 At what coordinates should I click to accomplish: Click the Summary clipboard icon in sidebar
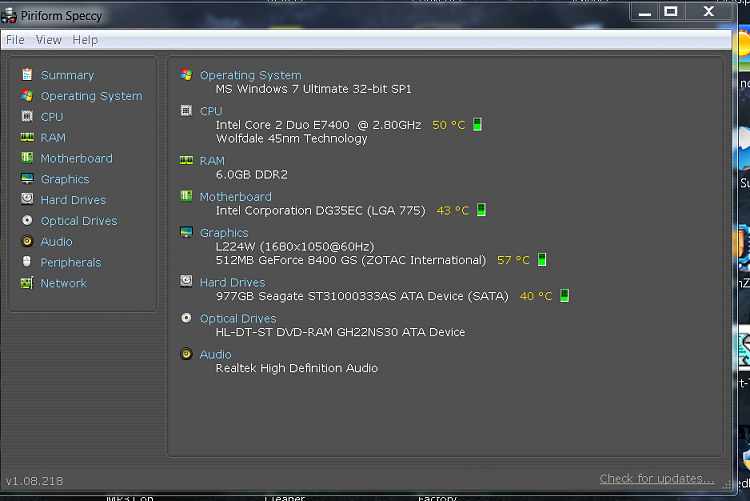pyautogui.click(x=27, y=75)
